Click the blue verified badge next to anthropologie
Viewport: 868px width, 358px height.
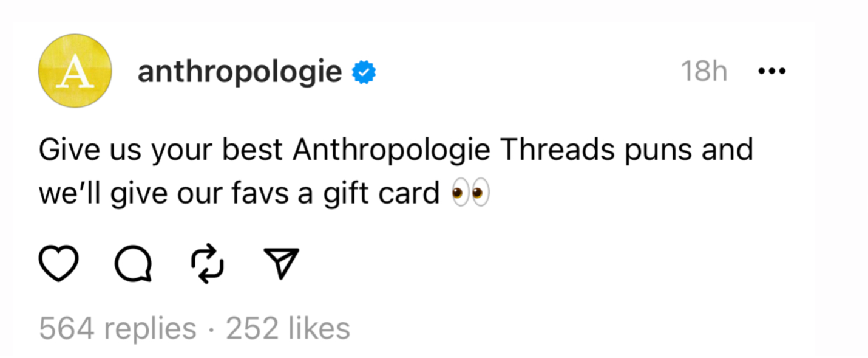coord(365,72)
